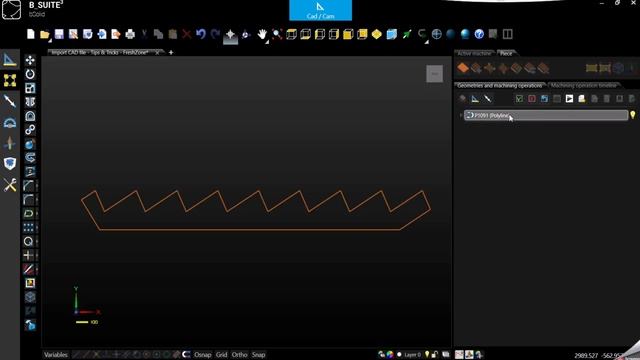
Task: Print the drawing using the printer icon
Action: pyautogui.click(x=130, y=34)
